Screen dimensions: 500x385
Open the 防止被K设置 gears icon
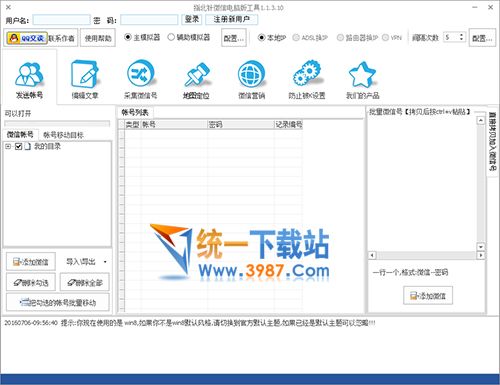click(307, 73)
